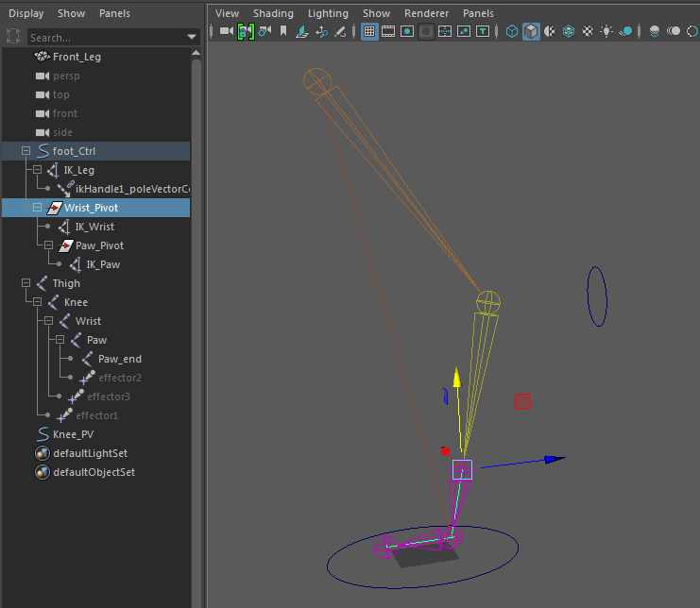Open the search field dropdown arrow
700x608 pixels.
point(192,37)
